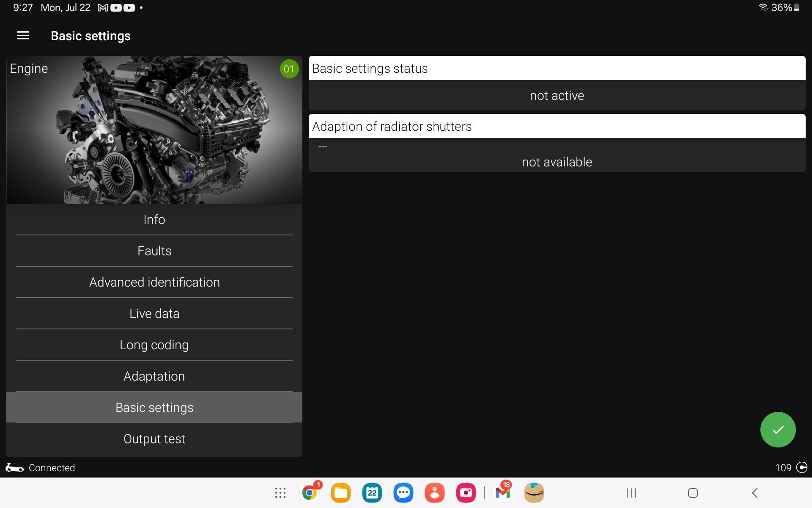Switch to Long coding
Image resolution: width=812 pixels, height=508 pixels.
tap(154, 345)
